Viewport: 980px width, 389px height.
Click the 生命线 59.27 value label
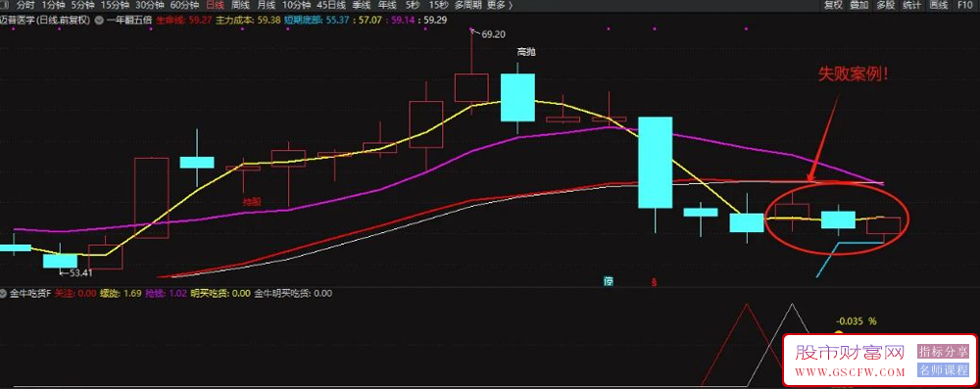tap(184, 20)
